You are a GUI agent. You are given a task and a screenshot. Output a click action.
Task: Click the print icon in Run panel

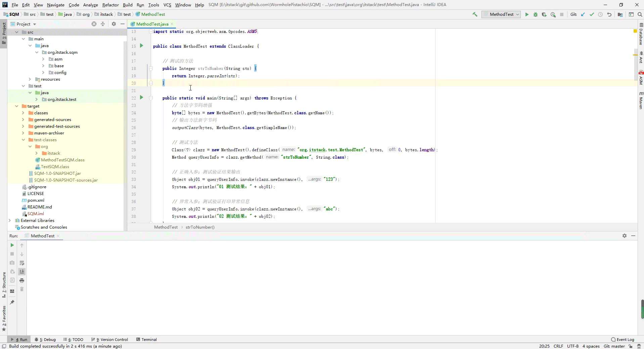22,280
